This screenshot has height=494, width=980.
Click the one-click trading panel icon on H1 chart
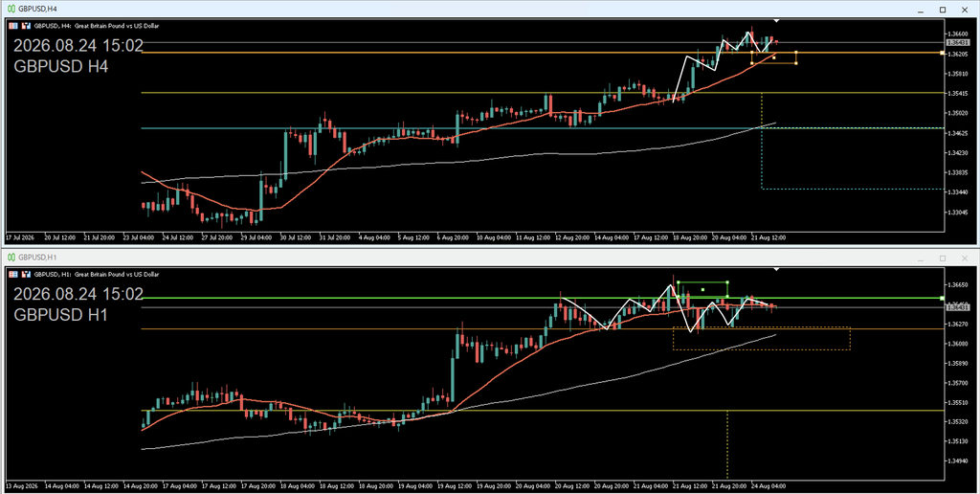(13, 275)
